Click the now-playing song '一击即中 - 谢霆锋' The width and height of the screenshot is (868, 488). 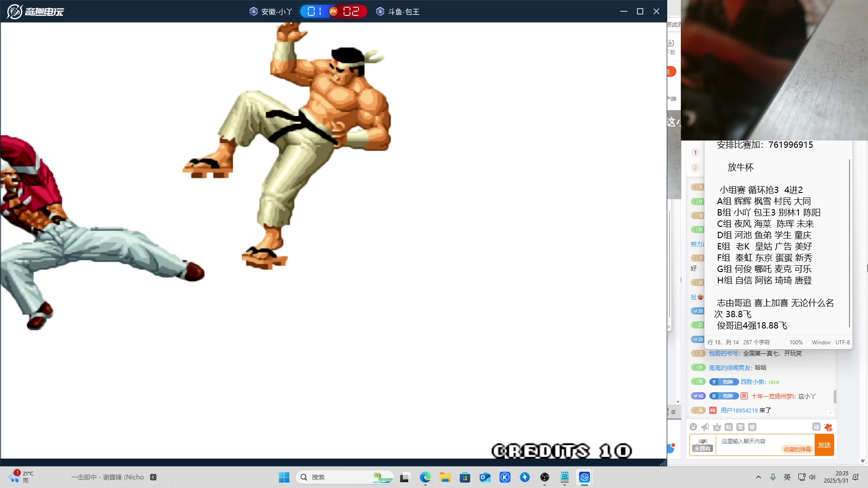pyautogui.click(x=108, y=477)
